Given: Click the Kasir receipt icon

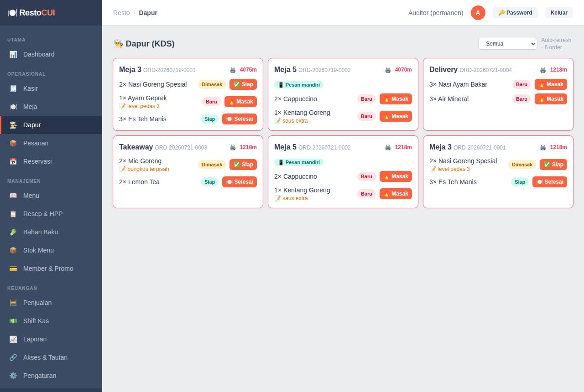Looking at the screenshot, I should pyautogui.click(x=13, y=88).
